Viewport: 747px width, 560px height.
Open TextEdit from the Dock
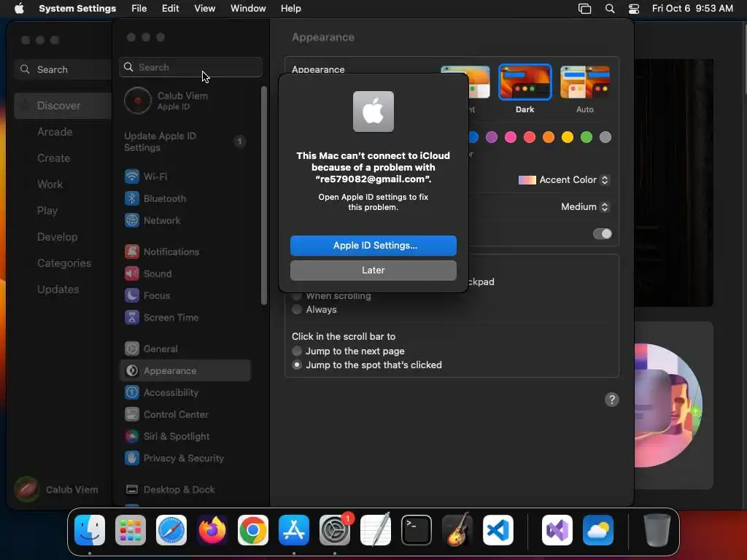376,530
